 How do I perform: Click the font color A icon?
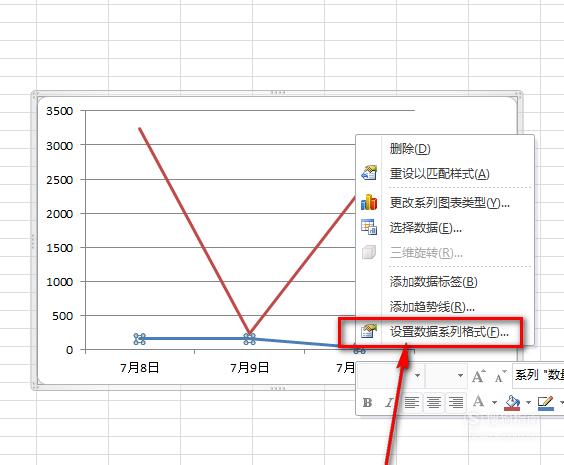point(478,401)
